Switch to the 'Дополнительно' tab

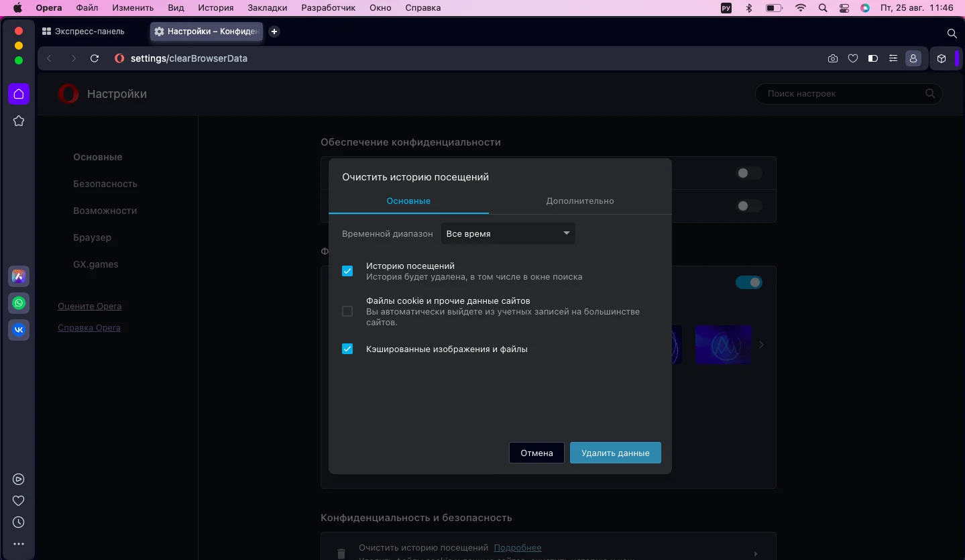(x=579, y=201)
